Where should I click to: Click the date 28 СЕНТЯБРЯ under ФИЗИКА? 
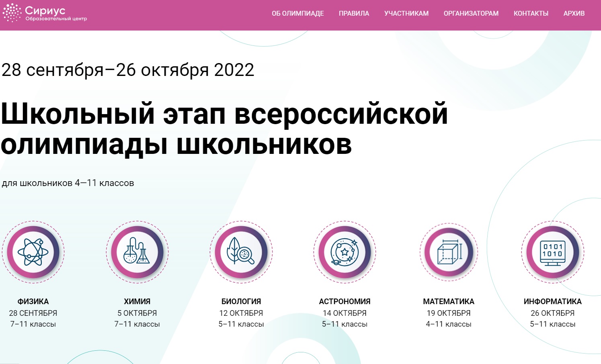[x=33, y=313]
